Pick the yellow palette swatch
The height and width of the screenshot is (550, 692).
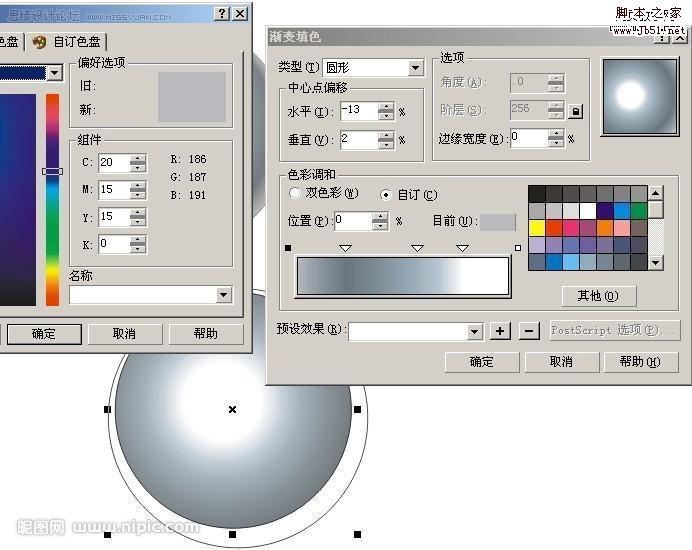click(537, 228)
